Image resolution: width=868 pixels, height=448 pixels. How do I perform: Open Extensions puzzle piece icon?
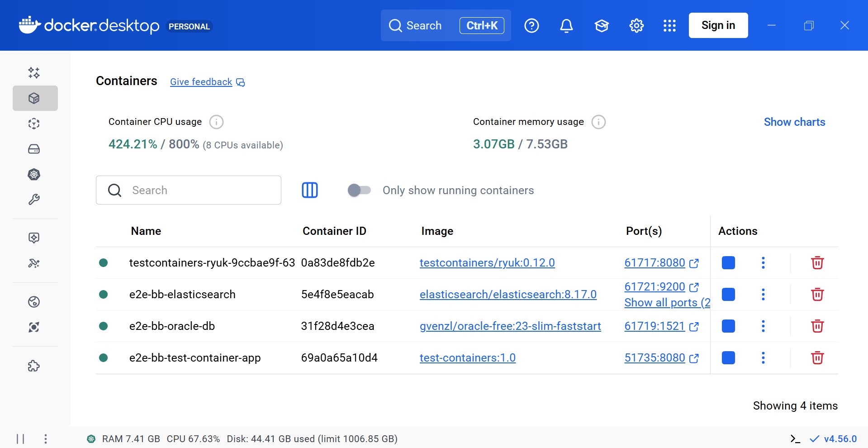34,366
